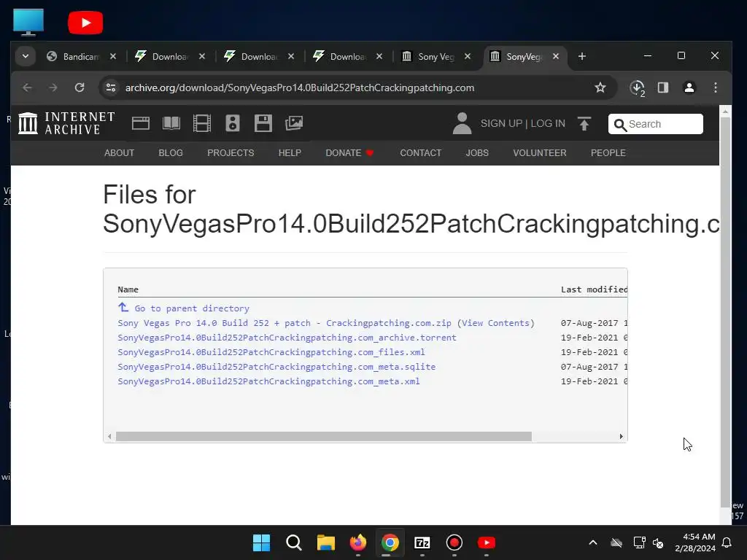
Task: Open the Software (floppy disk) section icon
Action: 263,123
